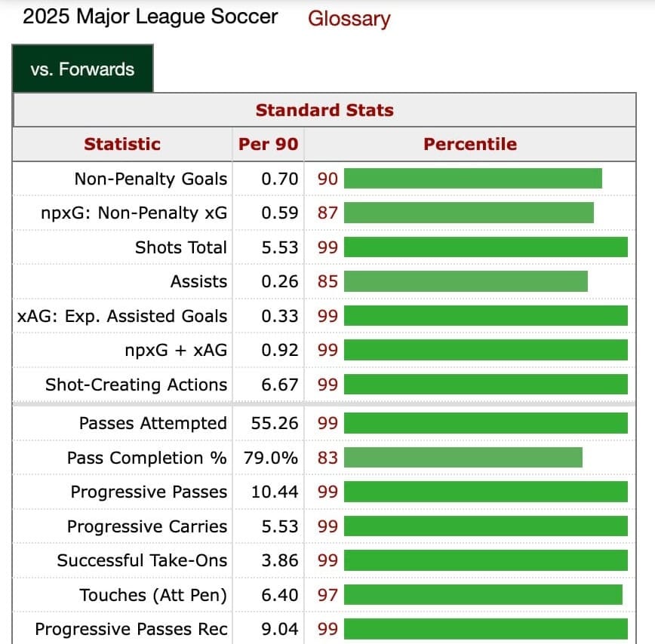Click the Successful Take-Ons label
655x644 pixels.
click(x=142, y=560)
